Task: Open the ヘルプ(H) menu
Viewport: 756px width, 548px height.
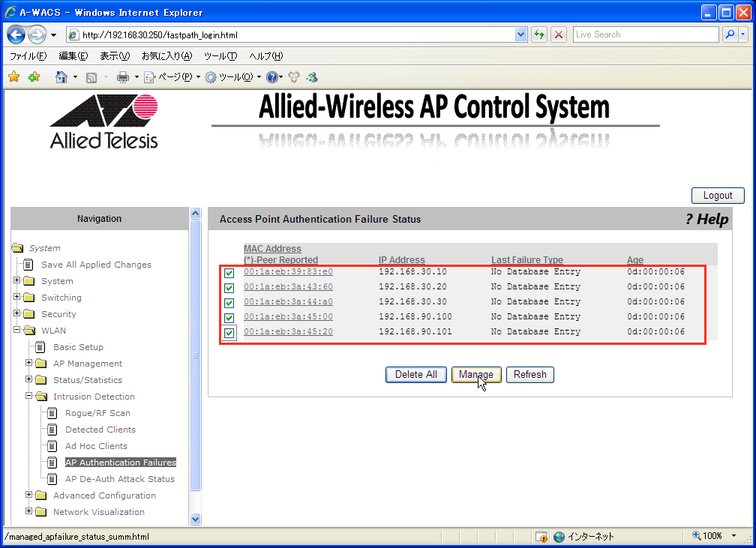Action: pyautogui.click(x=266, y=56)
